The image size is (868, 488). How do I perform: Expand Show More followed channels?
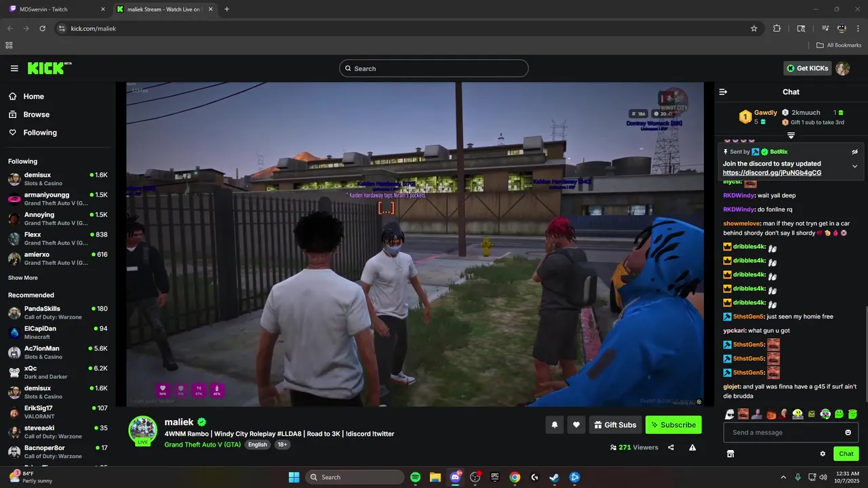coord(23,278)
